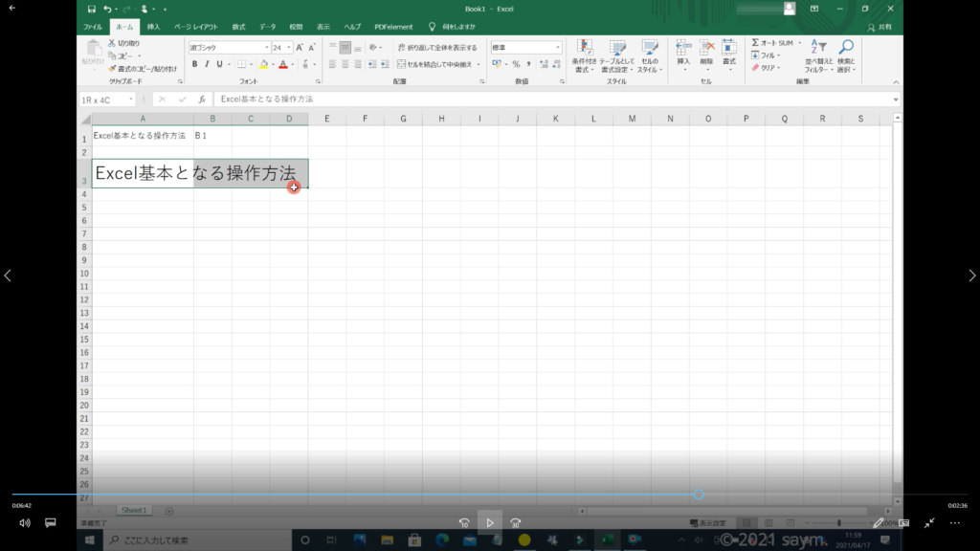Click the yellow fill color swatch
The height and width of the screenshot is (551, 980).
point(264,65)
